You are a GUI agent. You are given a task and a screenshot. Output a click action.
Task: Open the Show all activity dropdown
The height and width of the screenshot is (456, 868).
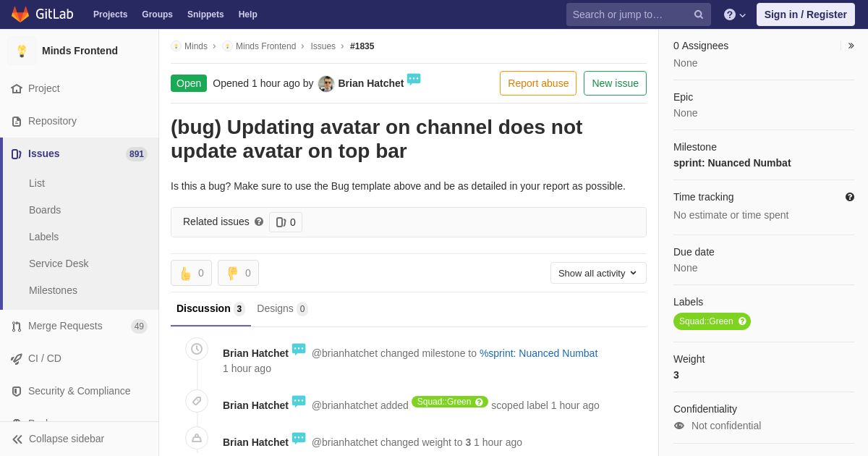598,273
